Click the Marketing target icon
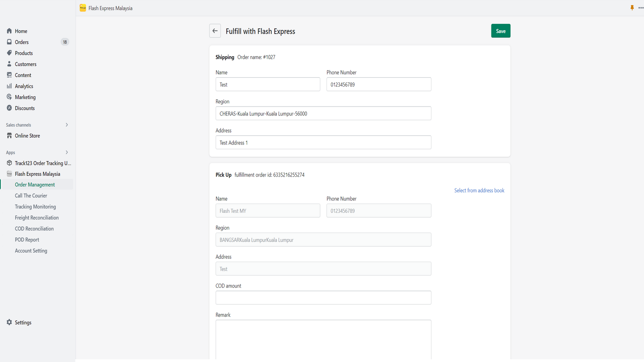Viewport: 644px width, 362px height. 9,97
